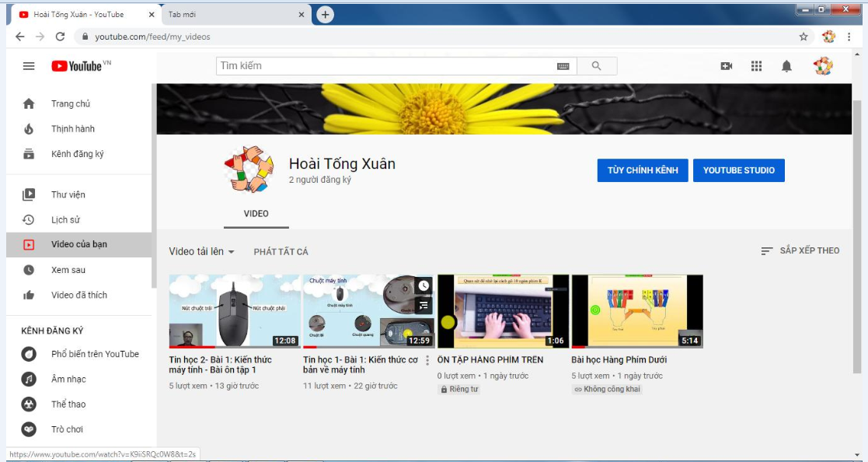
Task: Open Video đã thích in sidebar
Action: (x=78, y=295)
